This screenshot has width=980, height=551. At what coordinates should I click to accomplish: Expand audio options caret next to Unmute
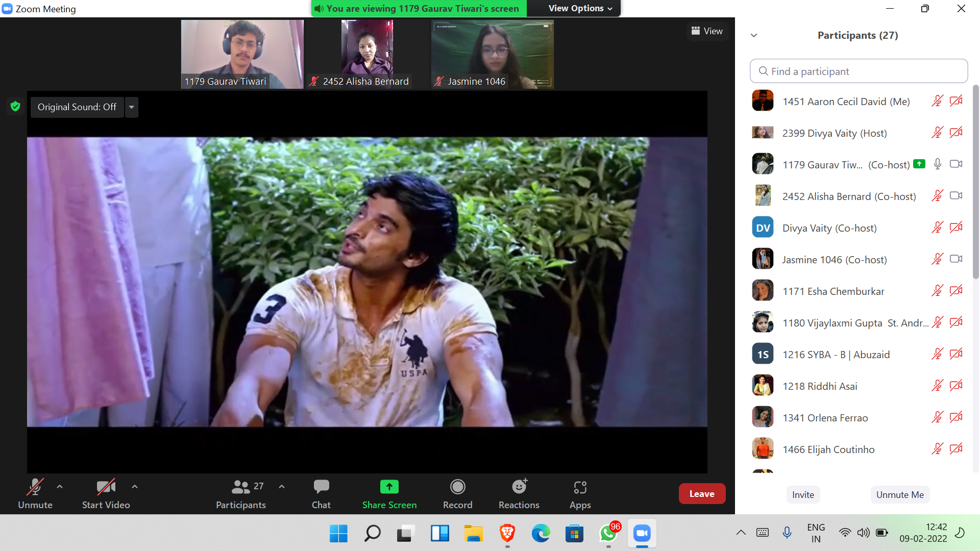(60, 487)
